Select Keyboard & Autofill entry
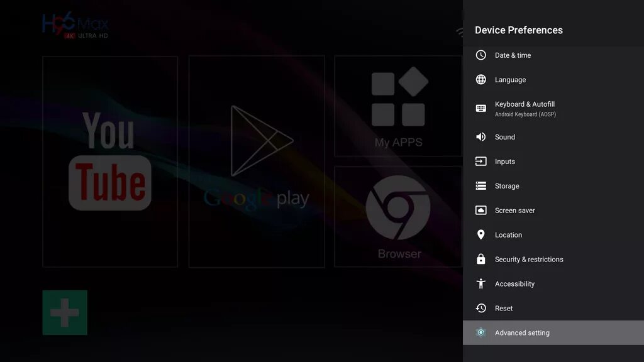The width and height of the screenshot is (644, 362). (x=553, y=108)
